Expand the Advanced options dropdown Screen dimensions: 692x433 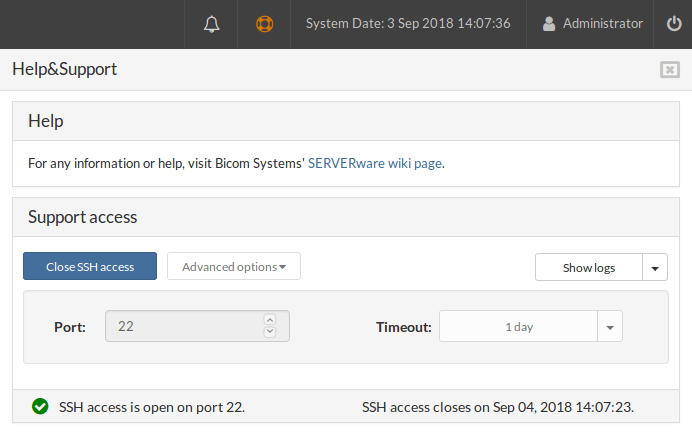(x=234, y=266)
